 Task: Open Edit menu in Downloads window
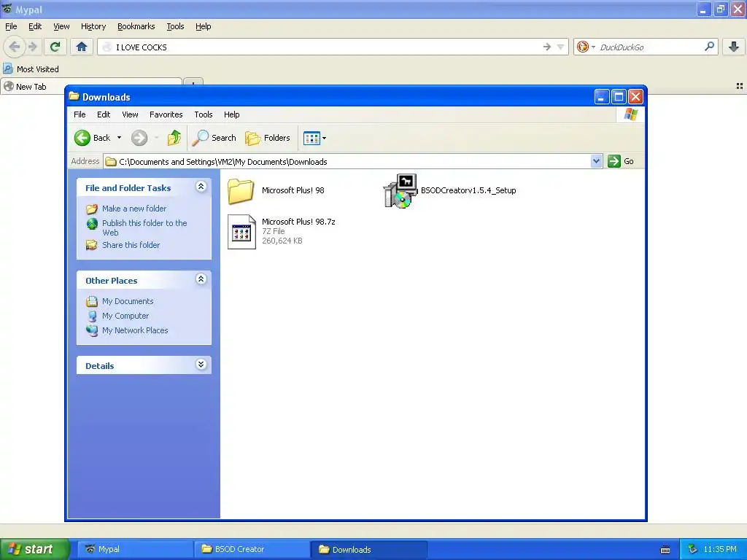(x=104, y=114)
